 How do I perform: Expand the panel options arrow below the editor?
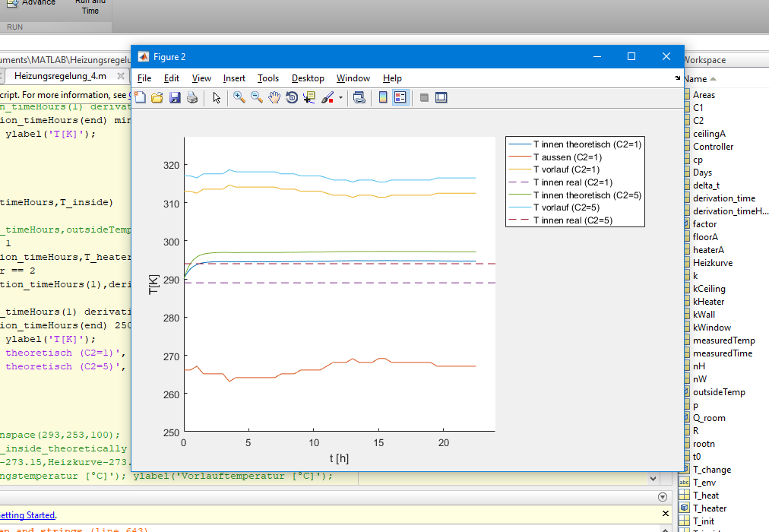[662, 497]
